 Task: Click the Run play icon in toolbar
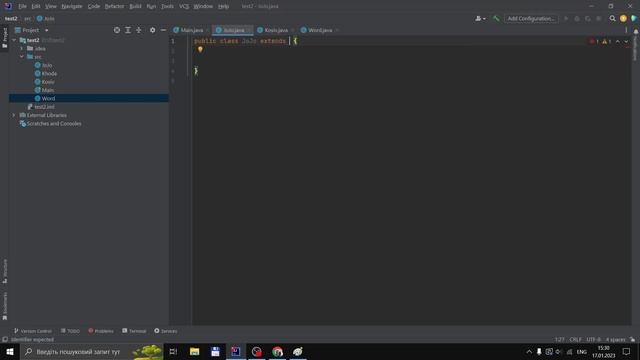tap(566, 18)
